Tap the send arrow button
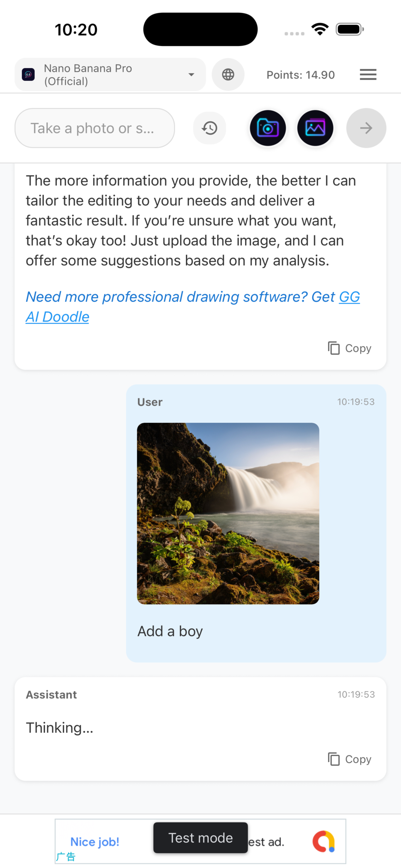 coord(366,128)
